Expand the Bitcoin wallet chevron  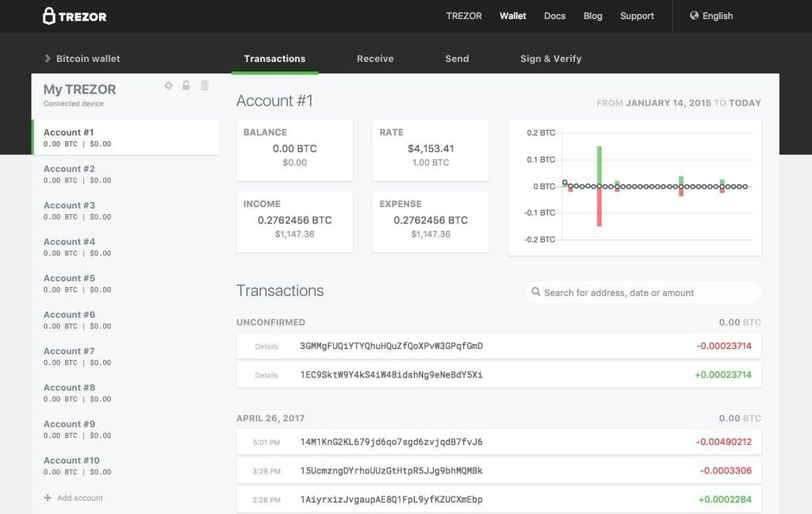click(48, 59)
